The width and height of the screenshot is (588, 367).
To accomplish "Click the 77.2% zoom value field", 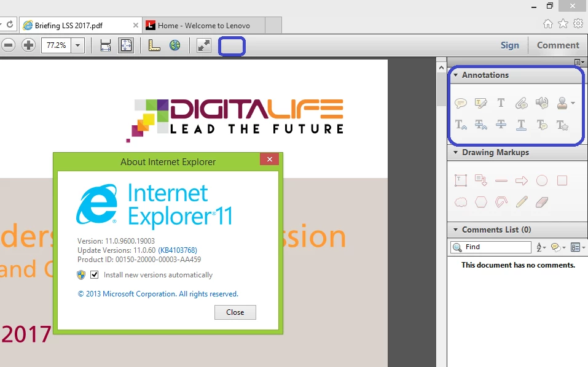I will point(57,45).
